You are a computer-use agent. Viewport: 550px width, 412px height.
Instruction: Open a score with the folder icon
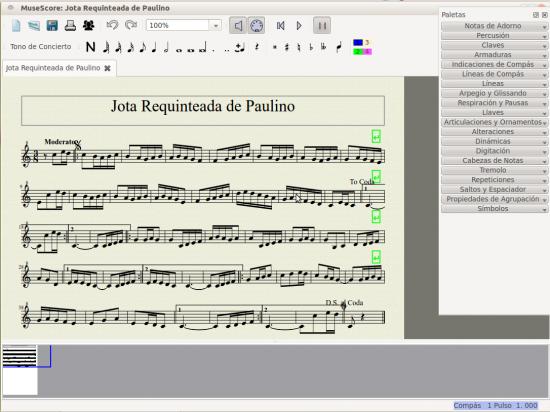34,26
